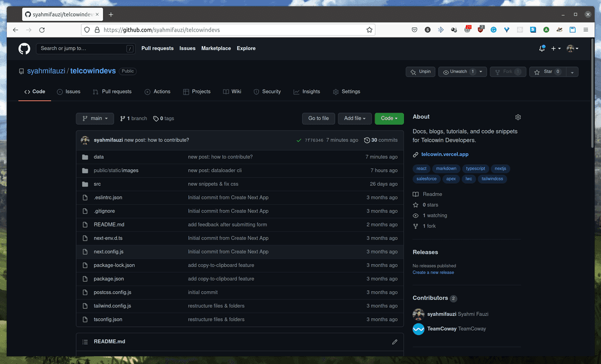Open the telcowin.vercel.app link
The image size is (601, 364).
point(445,154)
